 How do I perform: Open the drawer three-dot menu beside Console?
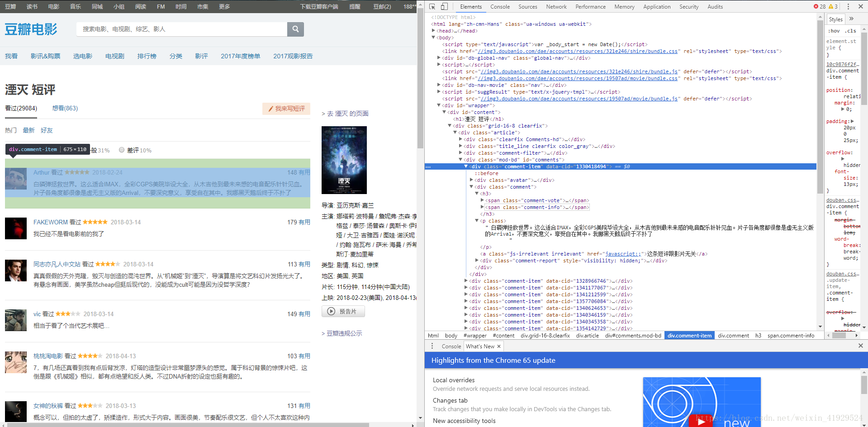pos(432,346)
